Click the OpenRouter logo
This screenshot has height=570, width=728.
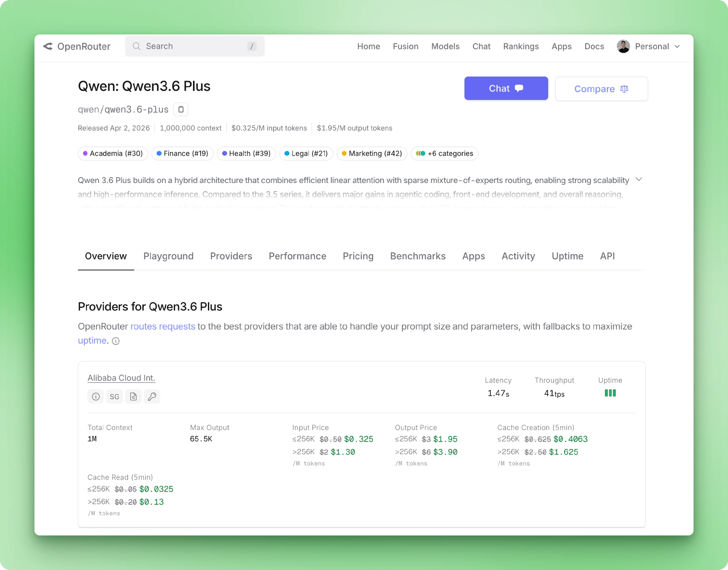tap(77, 46)
